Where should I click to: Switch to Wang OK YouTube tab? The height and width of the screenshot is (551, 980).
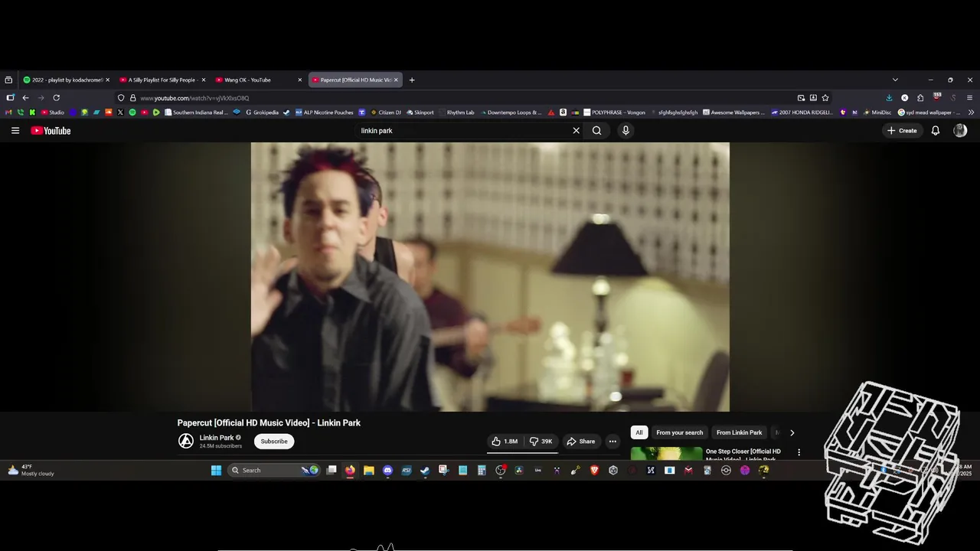(259, 80)
